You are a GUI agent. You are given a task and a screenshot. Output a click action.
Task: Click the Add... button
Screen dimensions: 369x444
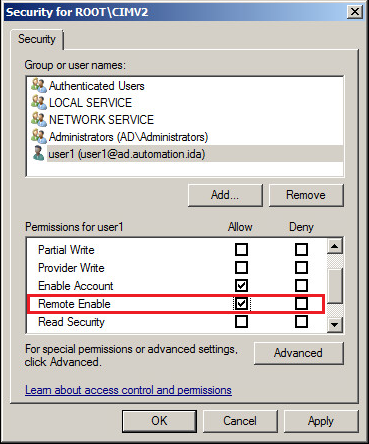(x=225, y=195)
